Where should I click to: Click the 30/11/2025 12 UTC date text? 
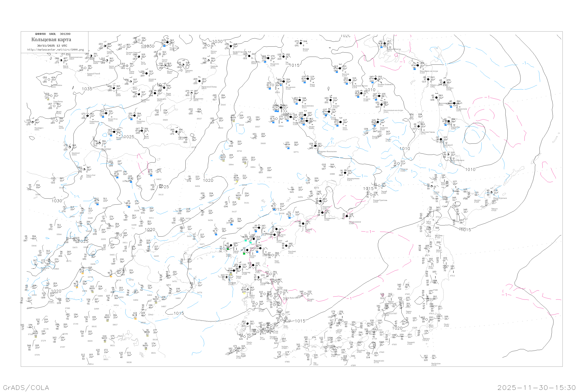click(x=52, y=45)
